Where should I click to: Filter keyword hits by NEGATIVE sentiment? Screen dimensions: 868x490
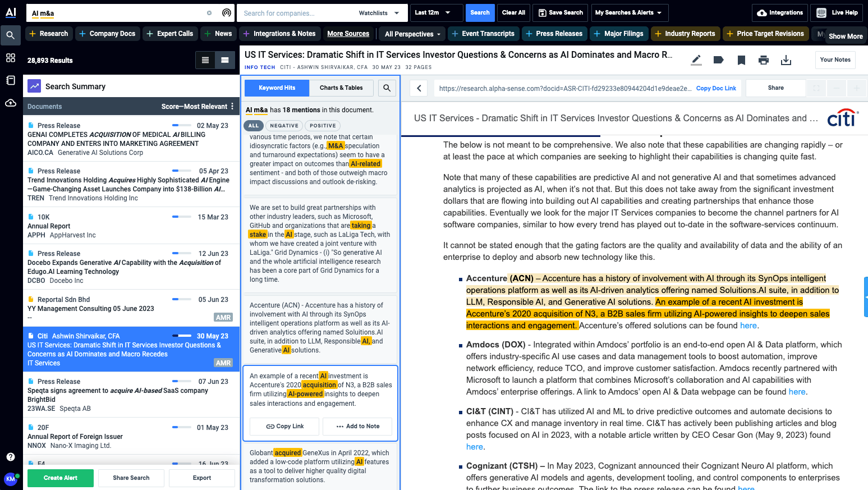pos(284,125)
